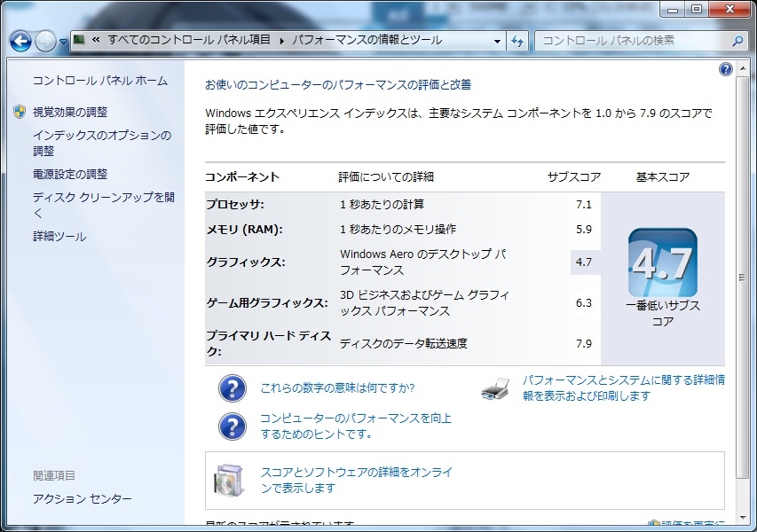The image size is (757, 532).
Task: Click the refresh button beside address bar
Action: point(518,41)
